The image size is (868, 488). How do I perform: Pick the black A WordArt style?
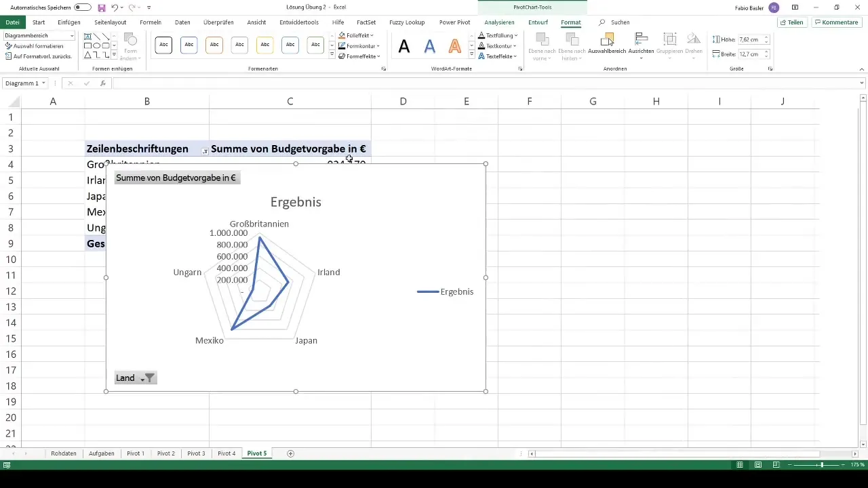click(404, 46)
